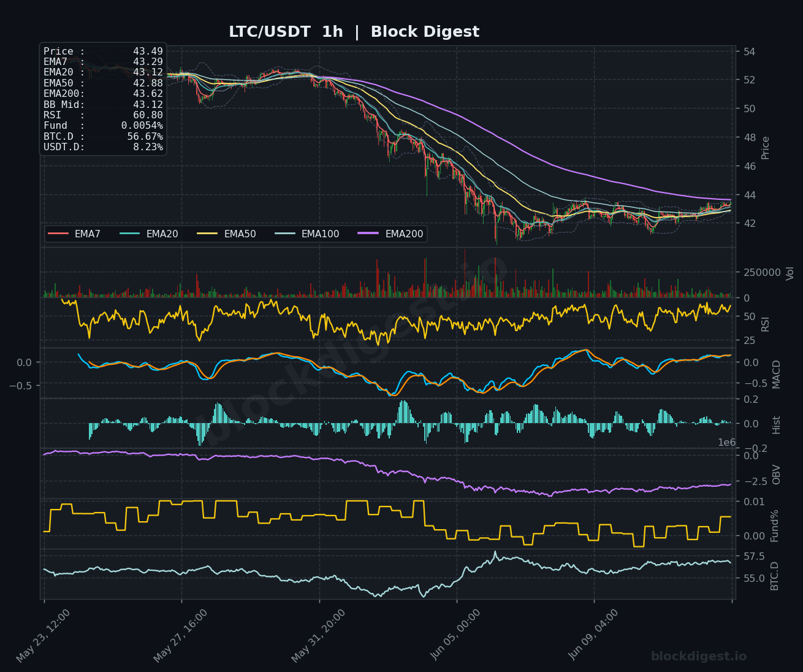The width and height of the screenshot is (803, 672).
Task: Click the 46 price axis tick
Action: click(749, 166)
